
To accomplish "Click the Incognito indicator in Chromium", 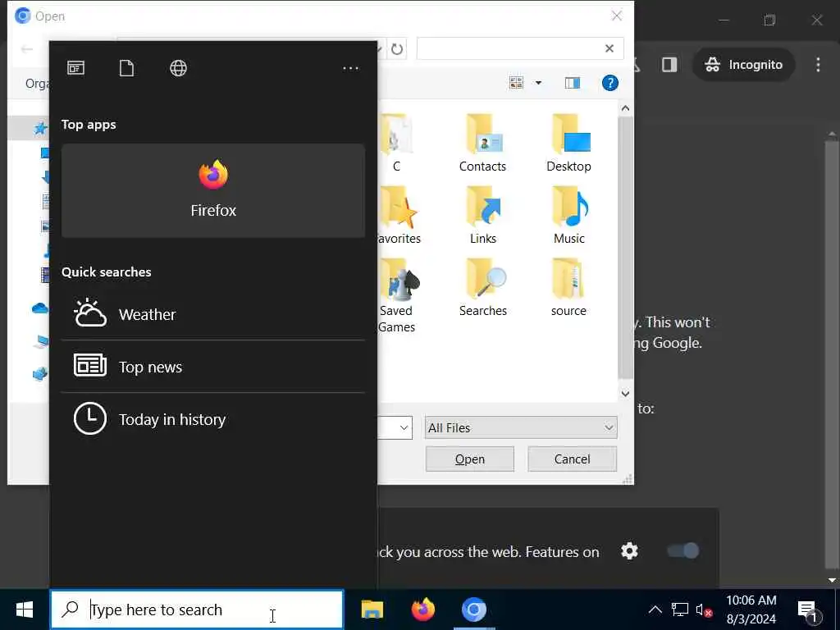I will pos(743,64).
